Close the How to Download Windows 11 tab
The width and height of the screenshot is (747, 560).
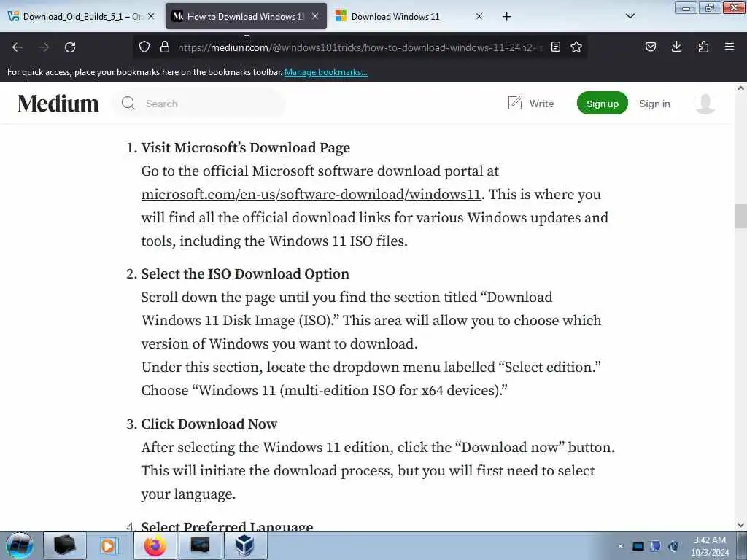coord(315,16)
